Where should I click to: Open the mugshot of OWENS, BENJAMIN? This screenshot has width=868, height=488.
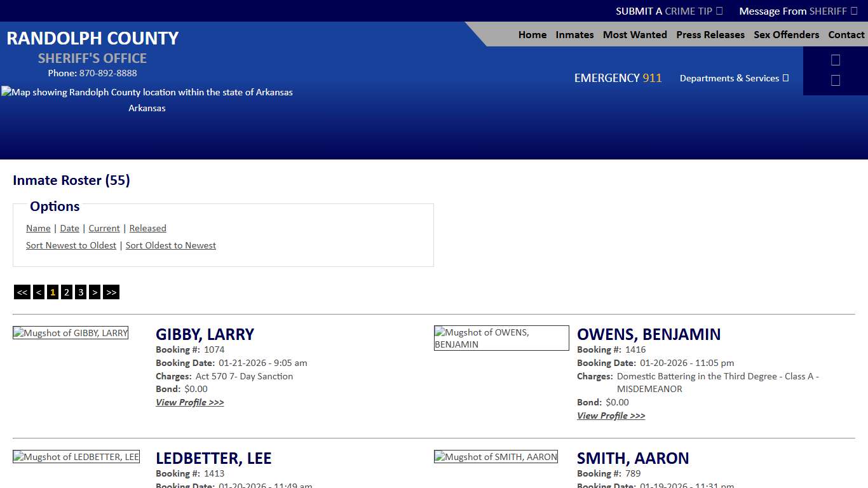click(501, 337)
